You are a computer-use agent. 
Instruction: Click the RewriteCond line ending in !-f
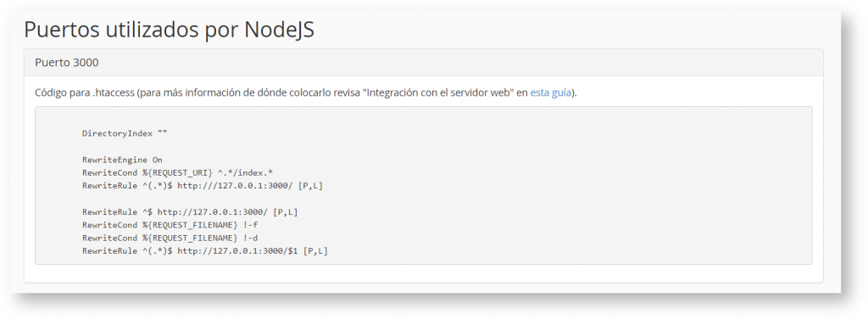(x=170, y=225)
